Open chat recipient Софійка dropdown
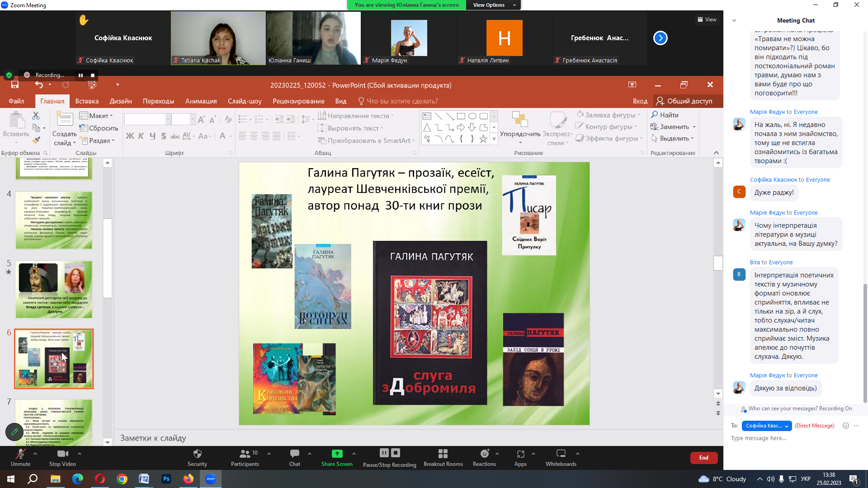 pyautogui.click(x=767, y=426)
